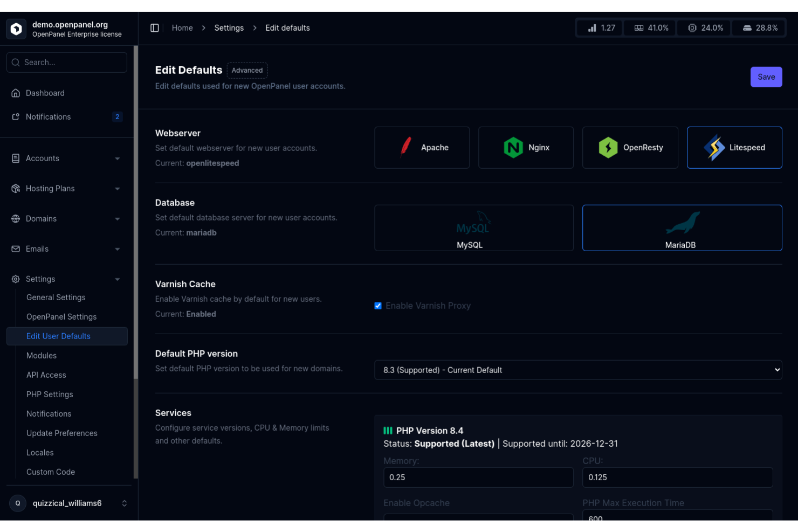This screenshot has width=798, height=532.
Task: Click the green bars PHP Version icon
Action: [388, 431]
